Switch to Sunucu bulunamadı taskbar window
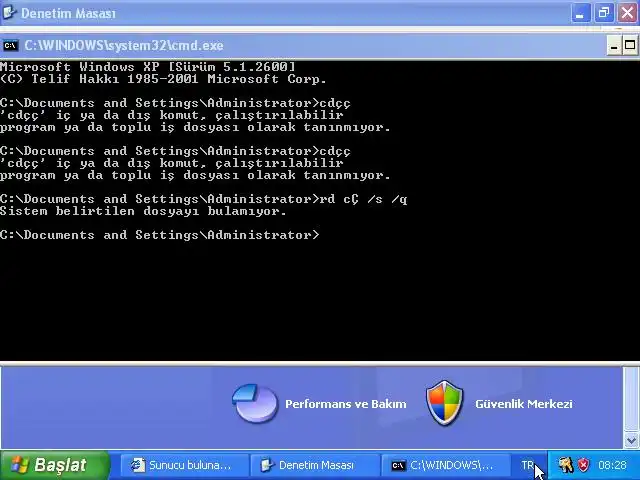The width and height of the screenshot is (640, 480). 184,465
